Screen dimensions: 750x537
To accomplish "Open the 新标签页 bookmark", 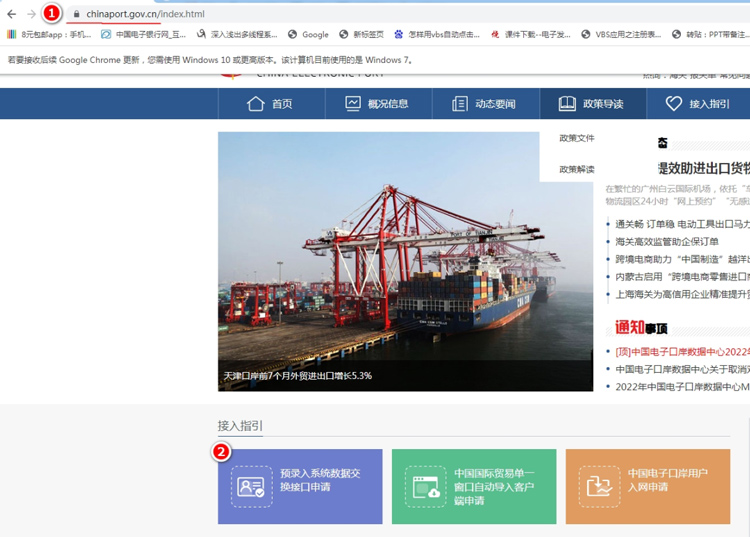I will point(361,34).
